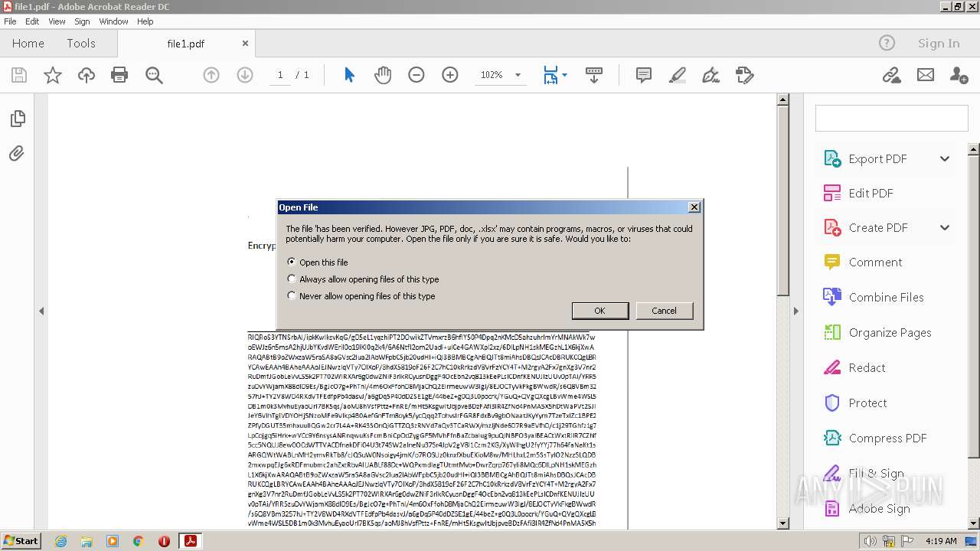Screen dimensions: 980x551
Task: Close the file1.pdf tab
Action: point(245,44)
